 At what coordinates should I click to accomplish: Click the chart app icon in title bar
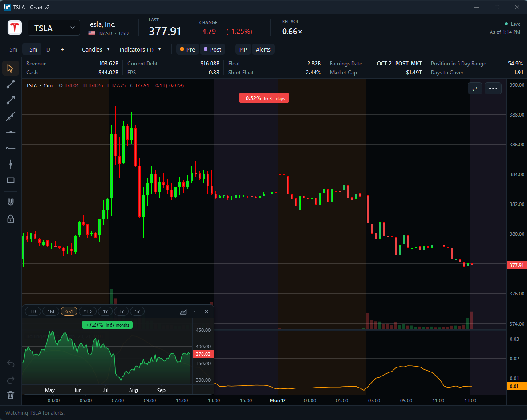point(7,7)
